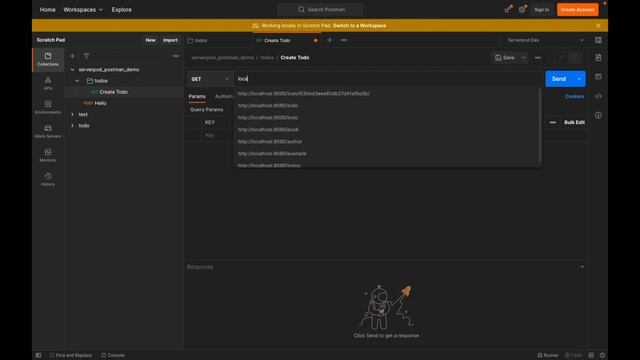Click the Send button

point(559,79)
